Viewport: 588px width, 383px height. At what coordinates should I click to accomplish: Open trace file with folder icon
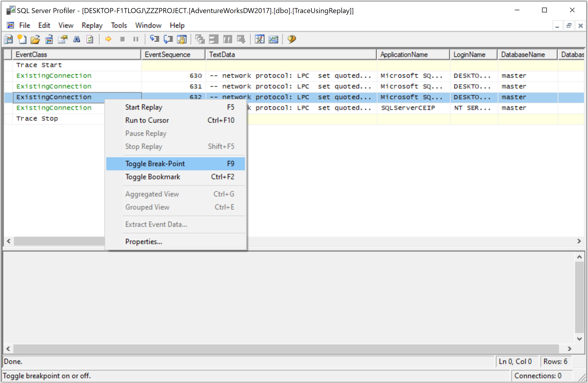point(35,39)
